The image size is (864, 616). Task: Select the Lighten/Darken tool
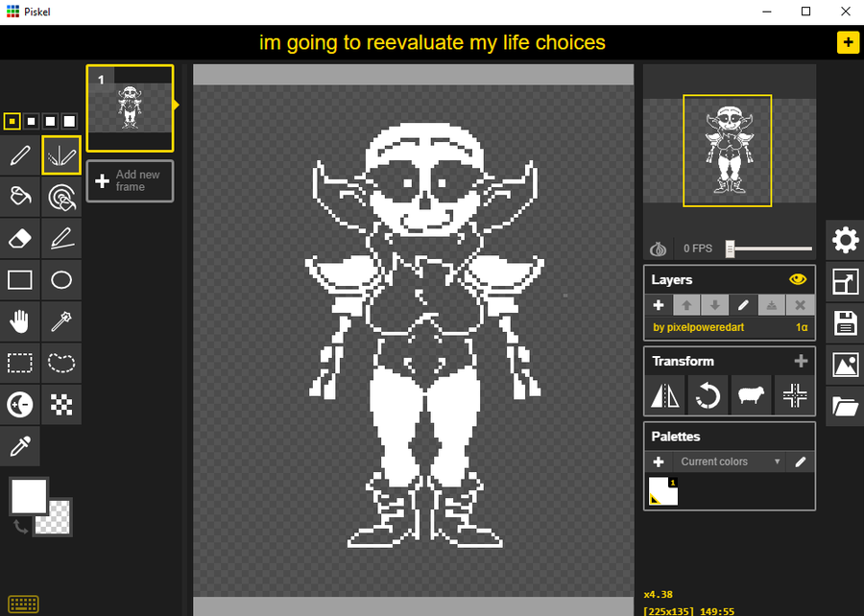pos(20,405)
